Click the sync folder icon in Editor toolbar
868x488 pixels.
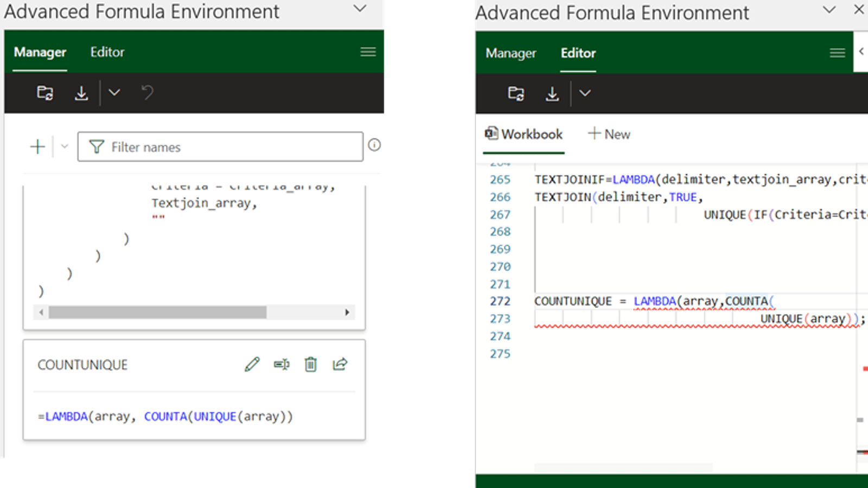(516, 94)
